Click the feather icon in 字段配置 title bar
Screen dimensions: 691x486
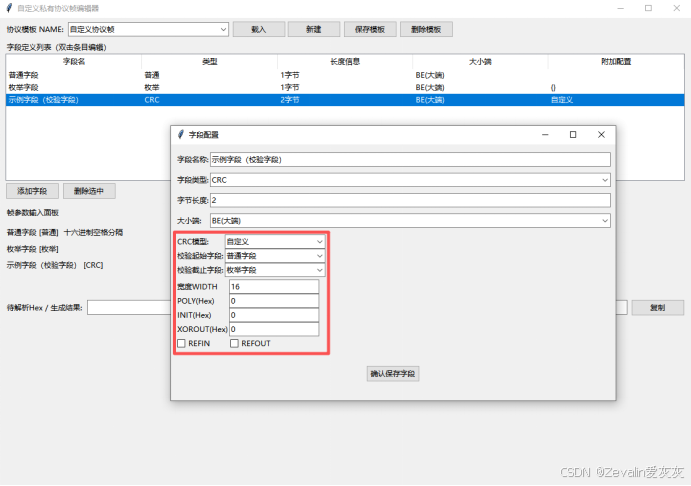pos(180,134)
